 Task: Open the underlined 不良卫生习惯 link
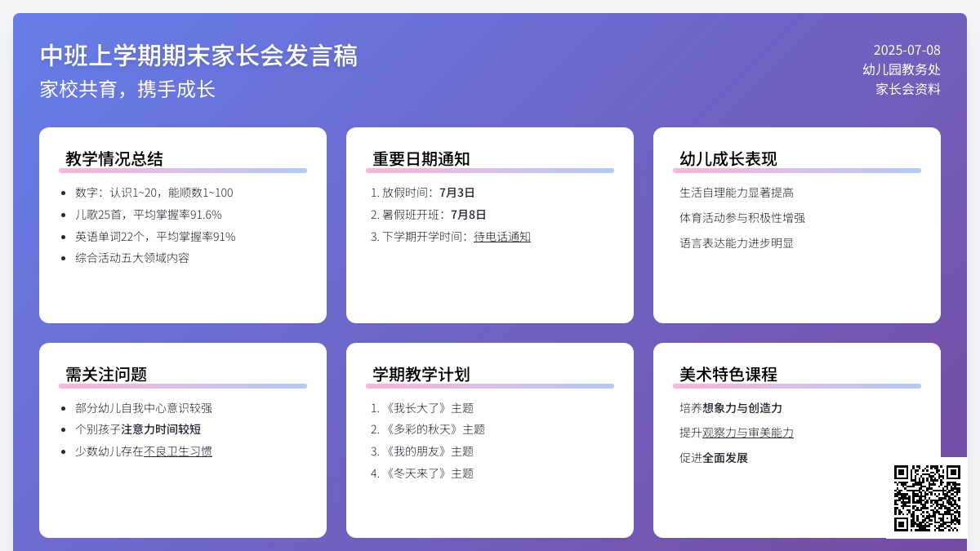click(178, 451)
